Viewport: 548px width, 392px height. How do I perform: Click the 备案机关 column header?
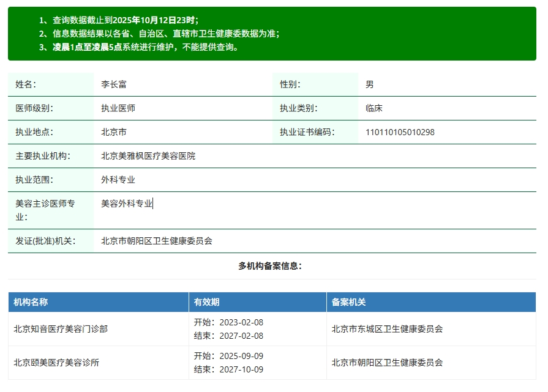[348, 302]
